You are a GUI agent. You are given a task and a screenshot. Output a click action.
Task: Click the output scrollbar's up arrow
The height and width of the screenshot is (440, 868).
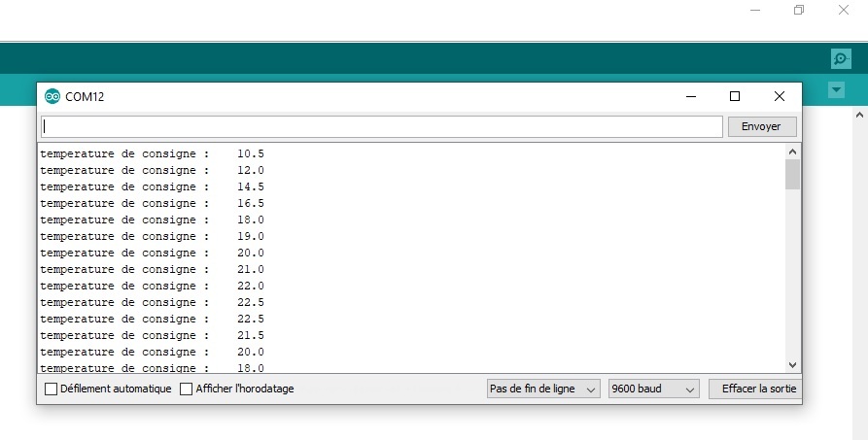point(792,152)
